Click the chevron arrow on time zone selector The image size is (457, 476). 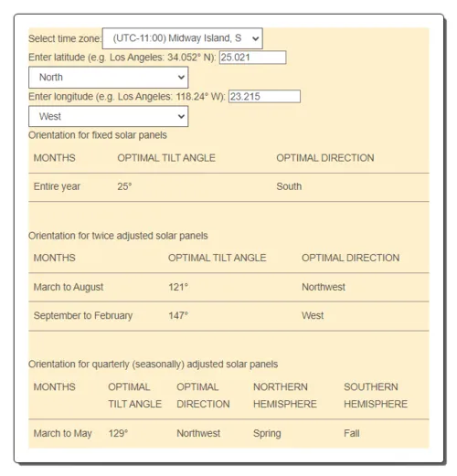(x=255, y=38)
